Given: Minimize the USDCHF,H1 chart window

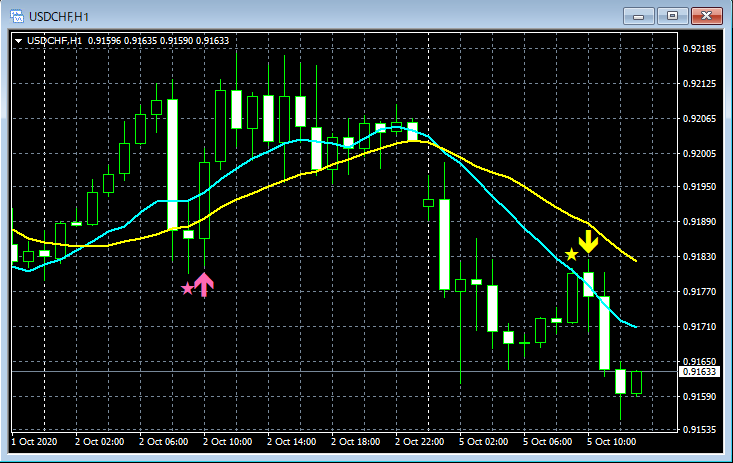Looking at the screenshot, I should tap(639, 16).
